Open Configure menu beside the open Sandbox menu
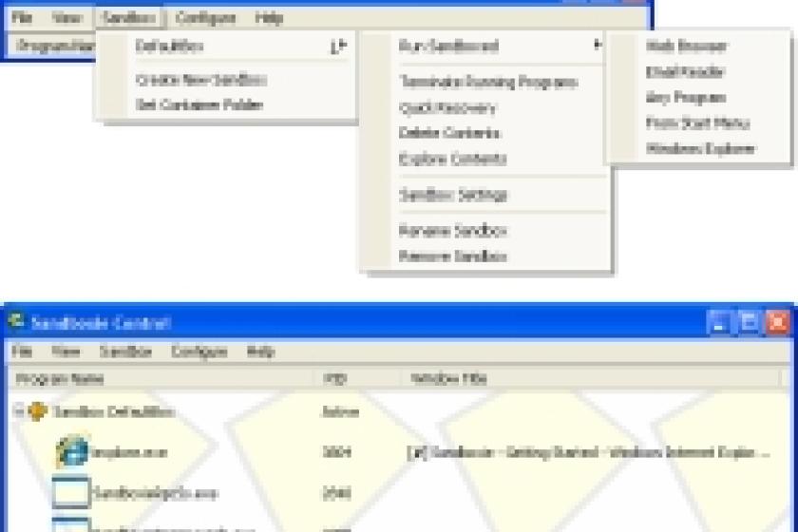This screenshot has width=798, height=532. tap(205, 18)
